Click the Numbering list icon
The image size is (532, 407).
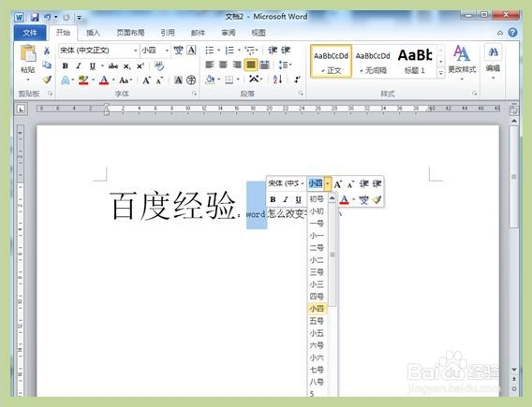tap(229, 51)
